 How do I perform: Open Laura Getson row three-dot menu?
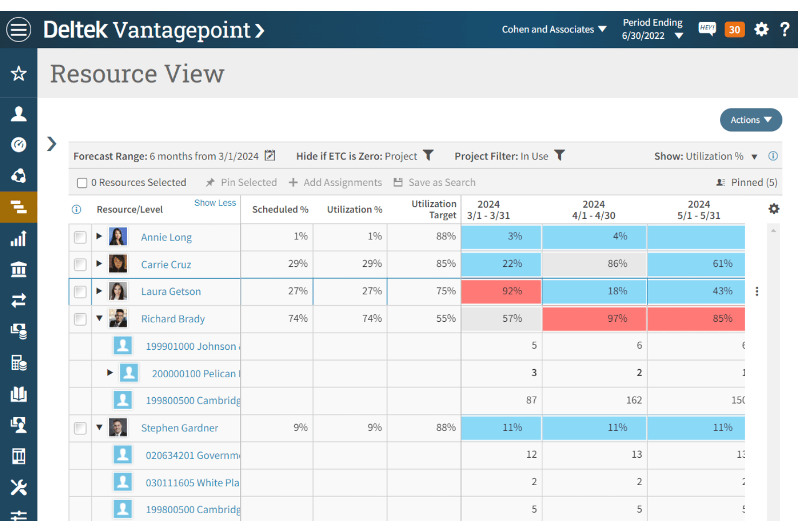click(757, 291)
